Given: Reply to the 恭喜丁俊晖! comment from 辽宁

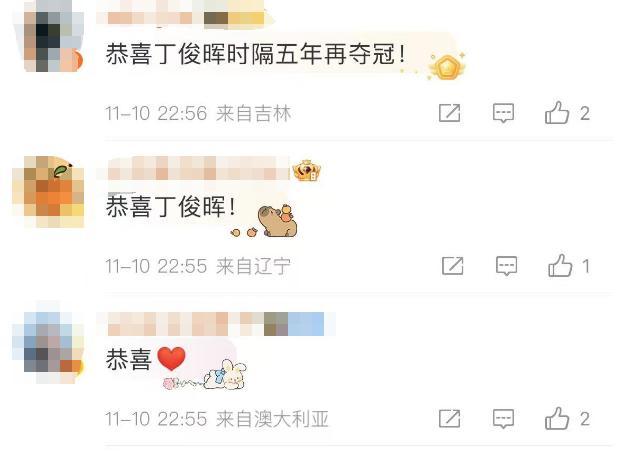Looking at the screenshot, I should 507,266.
